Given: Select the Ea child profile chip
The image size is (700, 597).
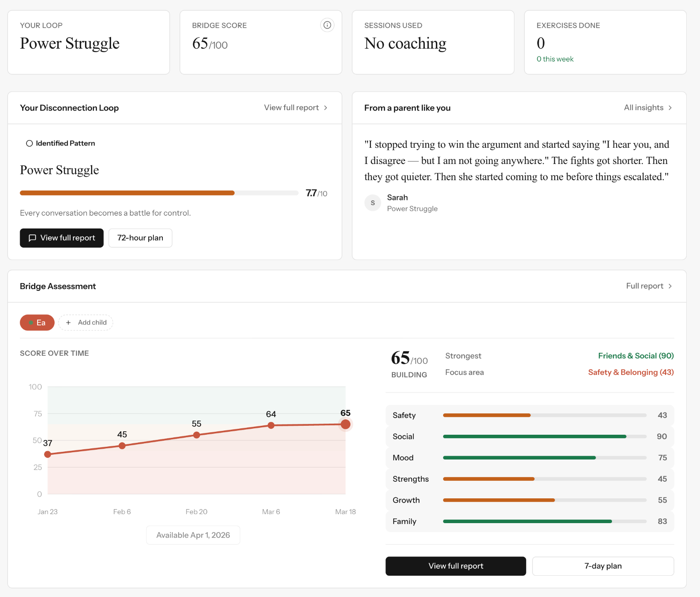Looking at the screenshot, I should click(x=37, y=322).
